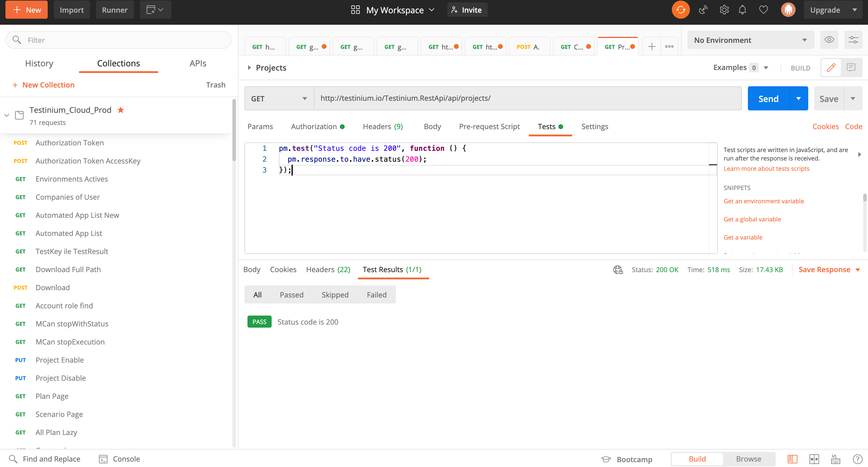This screenshot has height=467, width=868.
Task: Toggle two-pane view icon in status bar
Action: tap(814, 459)
